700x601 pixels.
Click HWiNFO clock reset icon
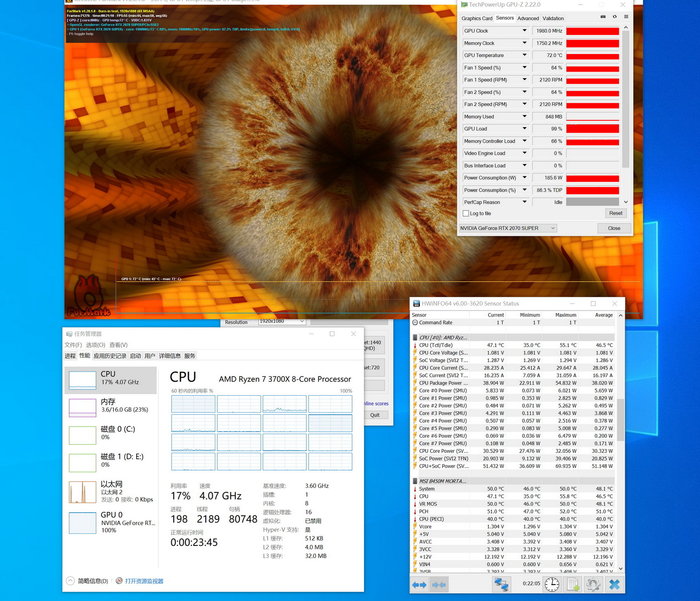(552, 584)
